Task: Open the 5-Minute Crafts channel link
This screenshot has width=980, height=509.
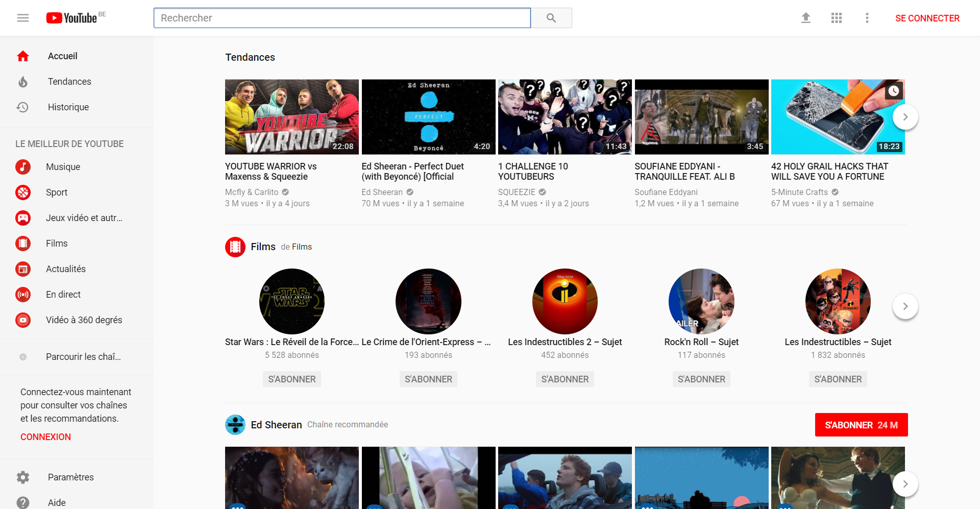Action: (799, 192)
